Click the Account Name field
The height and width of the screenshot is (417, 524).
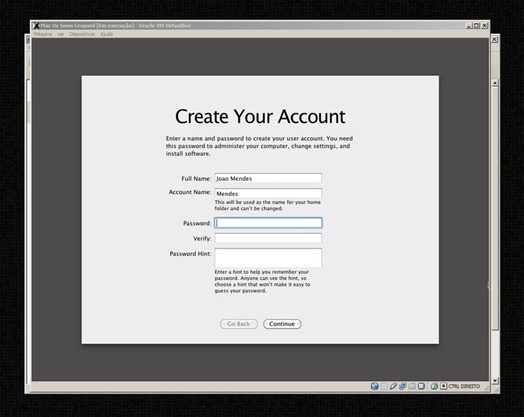[x=268, y=193]
